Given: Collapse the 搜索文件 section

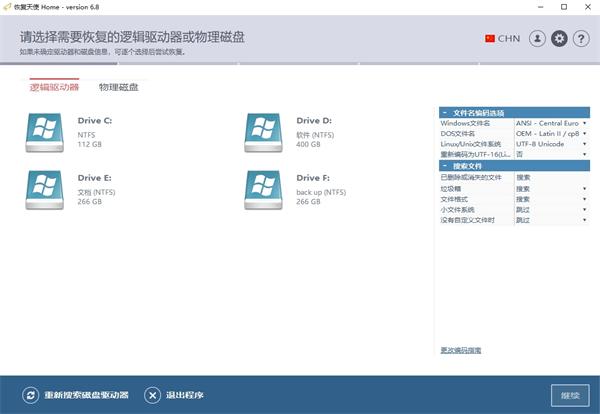Looking at the screenshot, I should [x=444, y=166].
